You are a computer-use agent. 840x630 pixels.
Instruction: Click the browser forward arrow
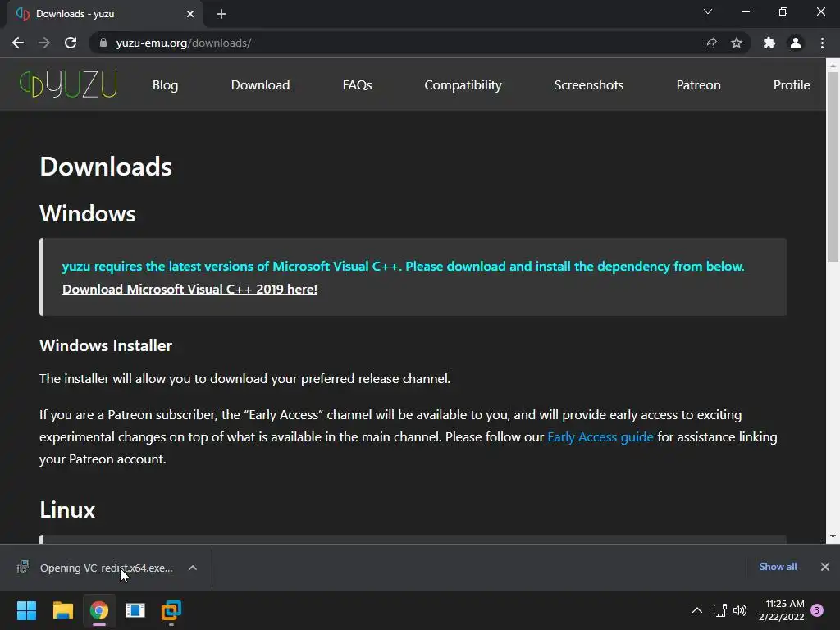pos(44,43)
